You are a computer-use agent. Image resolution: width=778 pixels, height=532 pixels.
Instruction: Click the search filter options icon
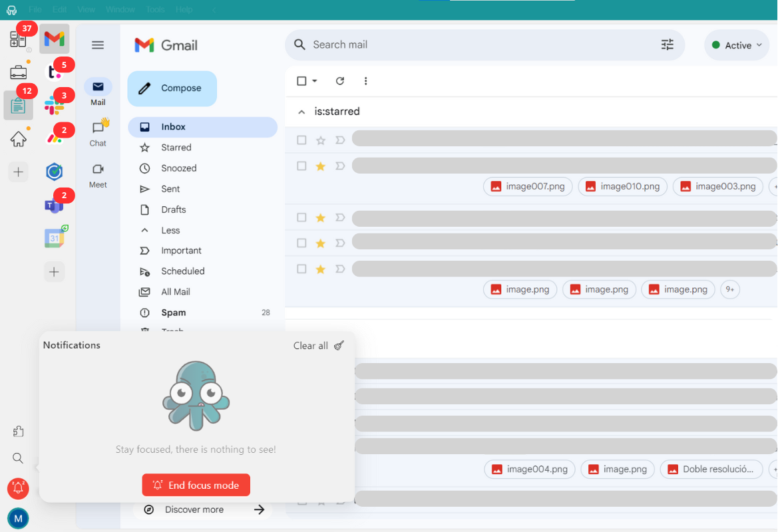pos(667,45)
